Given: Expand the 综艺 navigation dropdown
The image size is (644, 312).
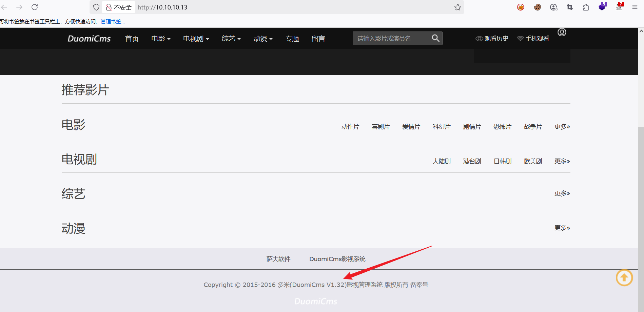Looking at the screenshot, I should [x=231, y=39].
